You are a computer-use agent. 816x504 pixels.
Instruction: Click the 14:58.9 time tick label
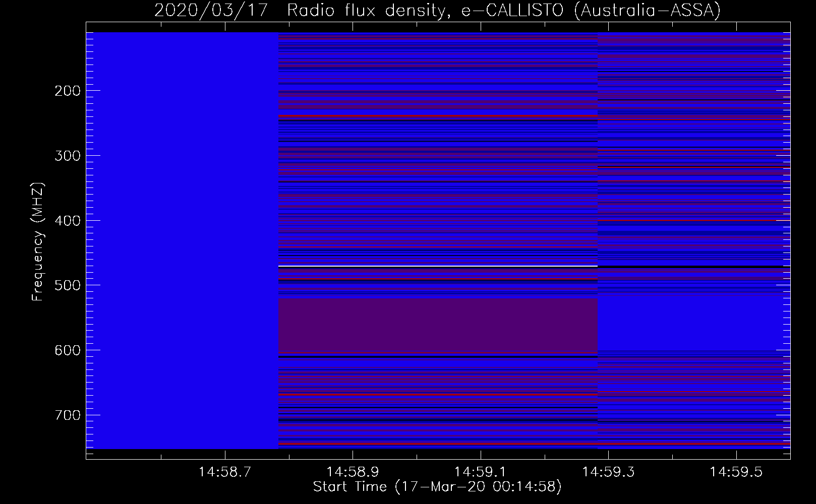[353, 472]
